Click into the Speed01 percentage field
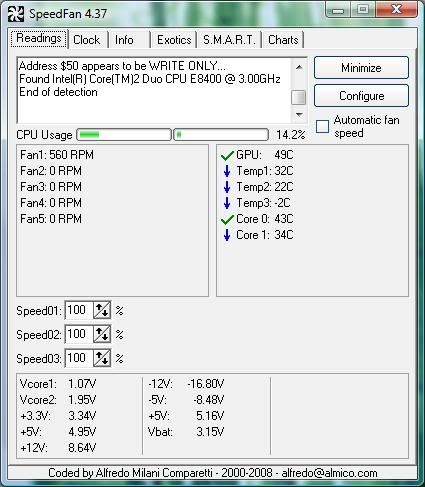425x487 pixels. pos(79,310)
